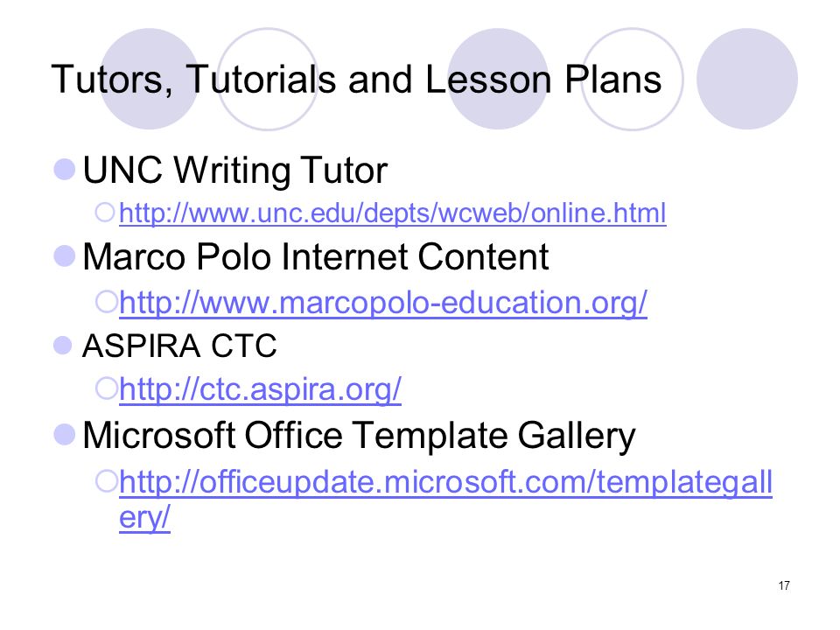The height and width of the screenshot is (630, 840).
Task: Click the hollow bullet before unc.edu link
Action: click(105, 212)
